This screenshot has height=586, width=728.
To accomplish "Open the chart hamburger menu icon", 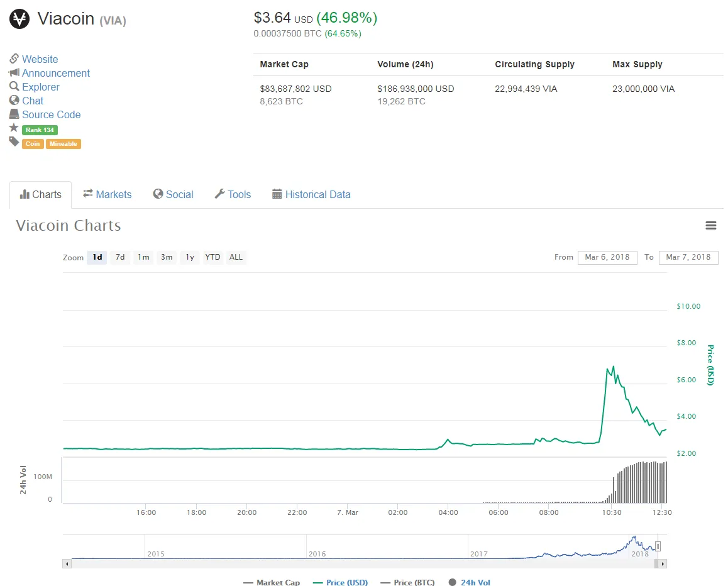I will point(710,226).
